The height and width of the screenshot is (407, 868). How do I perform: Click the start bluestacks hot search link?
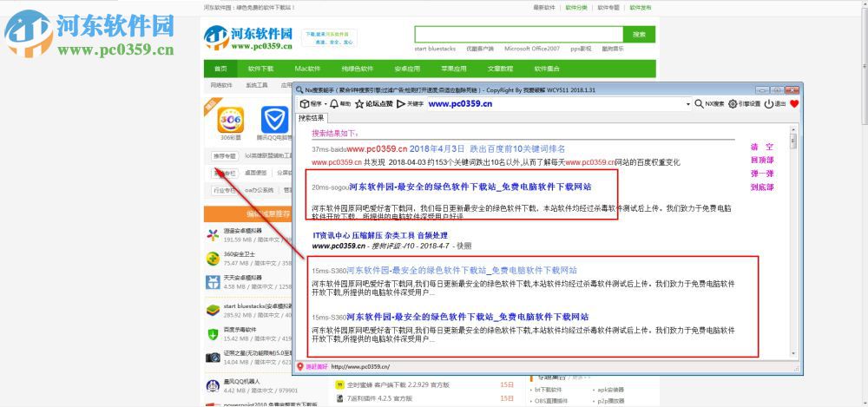tap(435, 49)
